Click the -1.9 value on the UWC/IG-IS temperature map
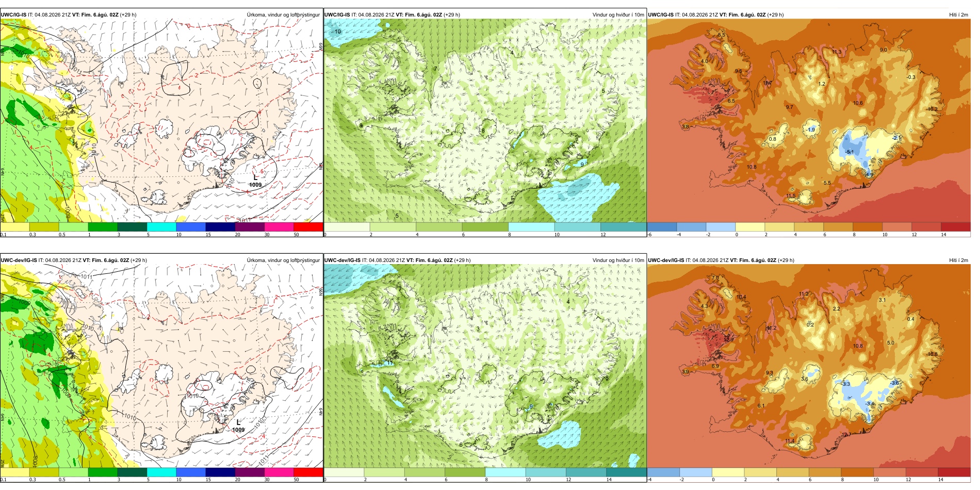Viewport: 980px width, 490px height. point(811,129)
